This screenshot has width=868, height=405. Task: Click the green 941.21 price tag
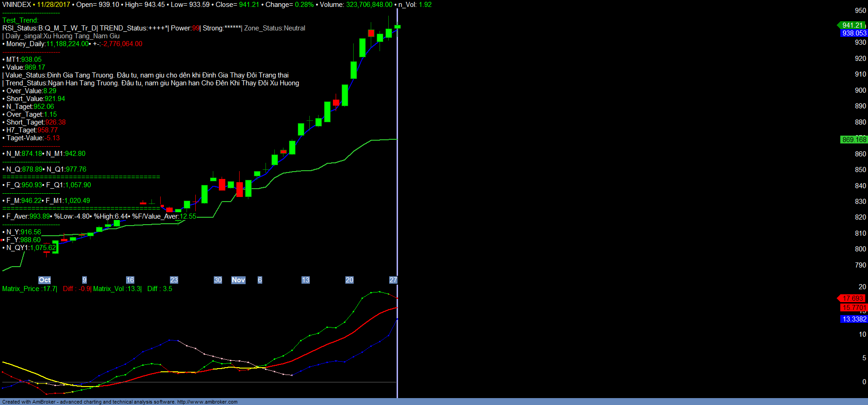852,25
